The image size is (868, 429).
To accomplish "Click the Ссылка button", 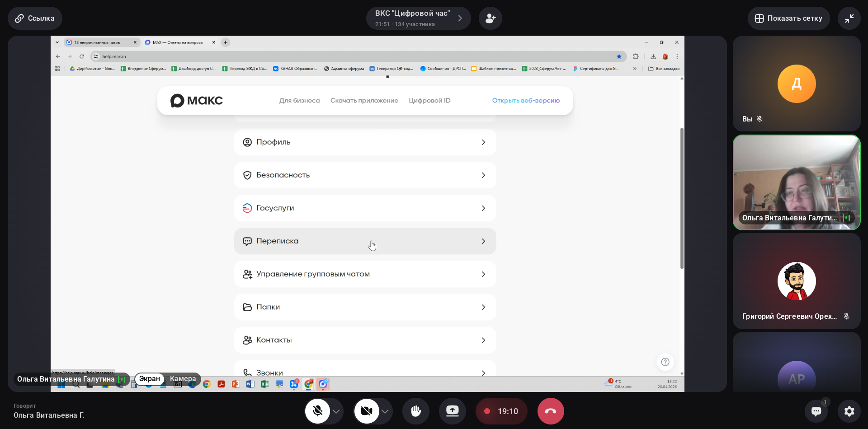I will pyautogui.click(x=35, y=19).
